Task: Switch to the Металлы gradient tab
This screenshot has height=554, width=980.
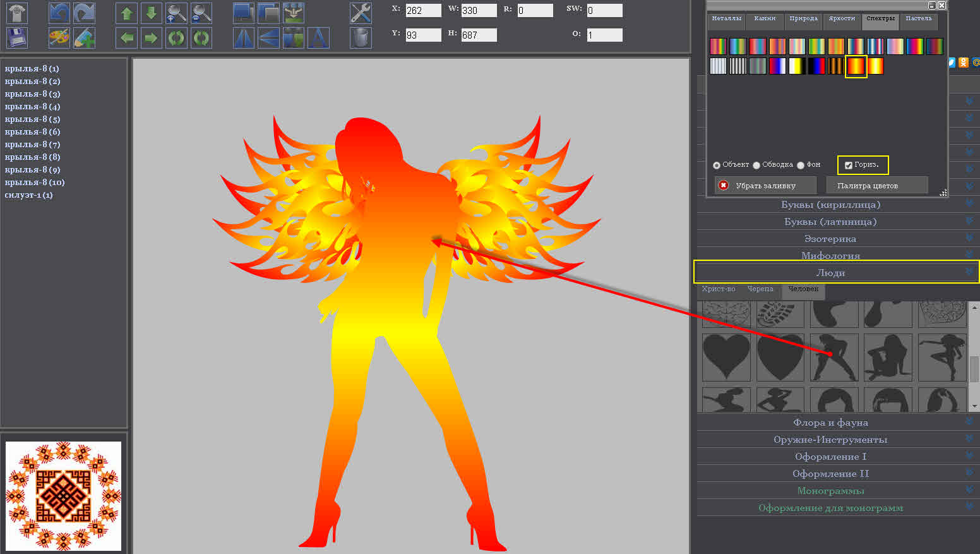Action: [x=726, y=19]
